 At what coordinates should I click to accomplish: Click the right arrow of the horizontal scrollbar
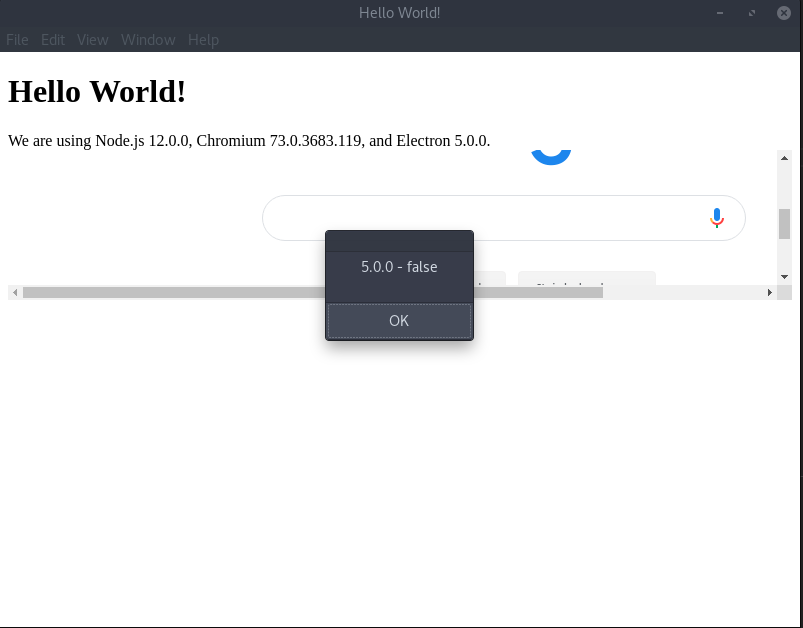769,291
